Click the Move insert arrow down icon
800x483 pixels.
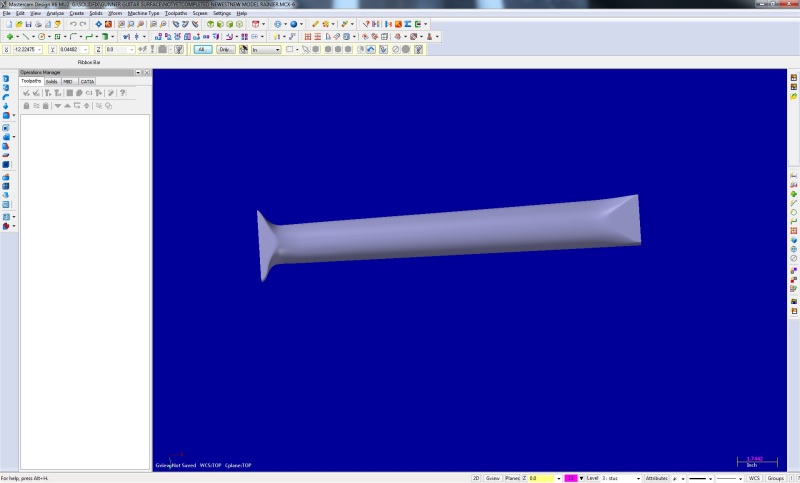[58, 106]
